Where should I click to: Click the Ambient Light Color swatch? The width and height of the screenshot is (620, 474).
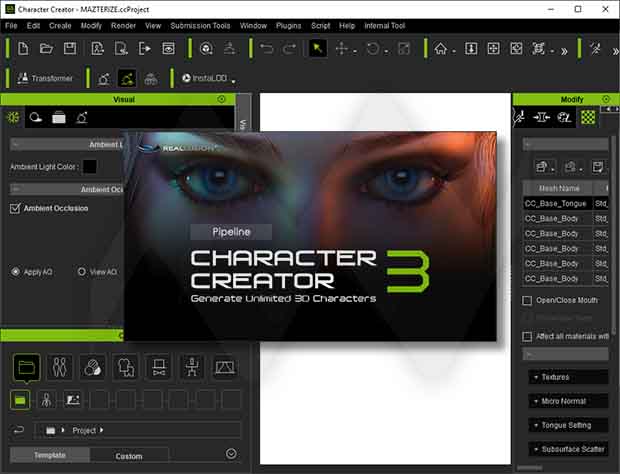coord(90,166)
